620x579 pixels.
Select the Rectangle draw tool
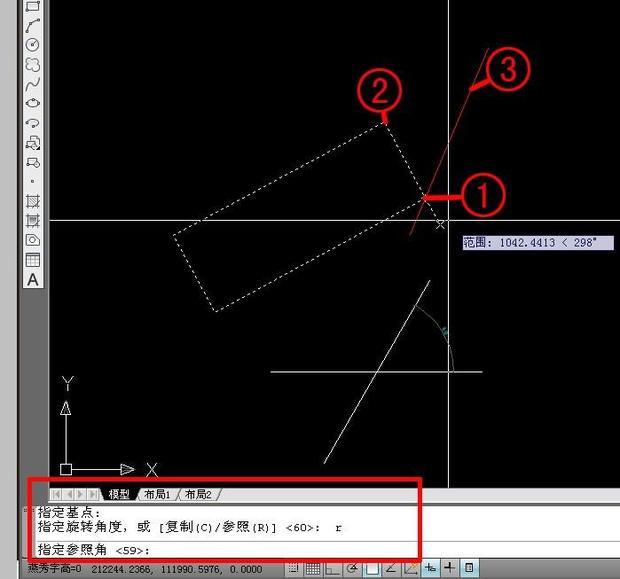[33, 6]
